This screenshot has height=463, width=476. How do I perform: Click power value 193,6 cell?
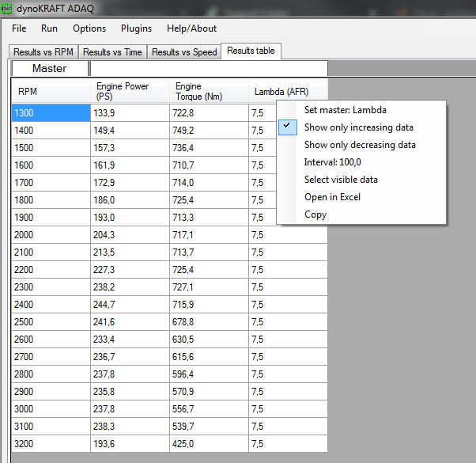click(130, 444)
